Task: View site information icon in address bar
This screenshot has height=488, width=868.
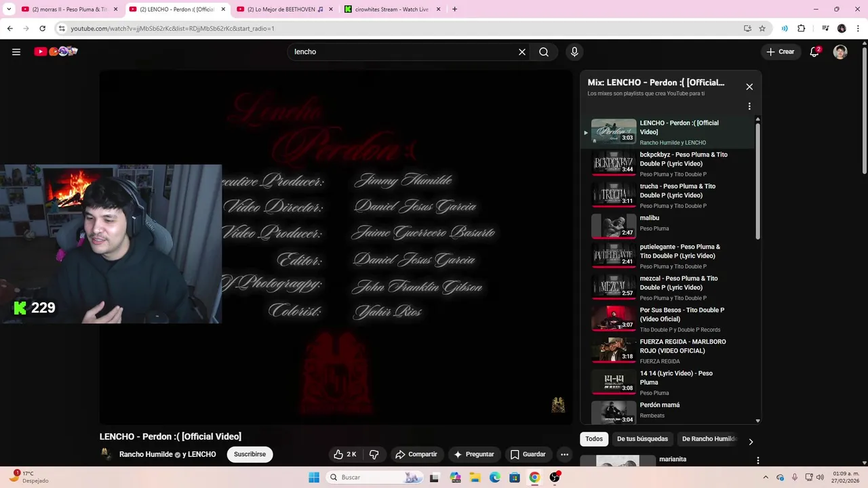Action: click(62, 28)
